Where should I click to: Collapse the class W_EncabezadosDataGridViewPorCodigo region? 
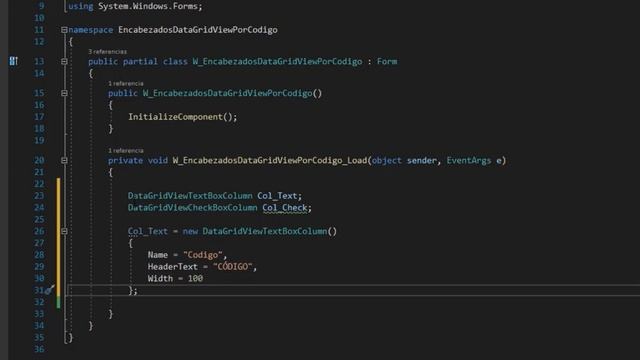[x=64, y=62]
